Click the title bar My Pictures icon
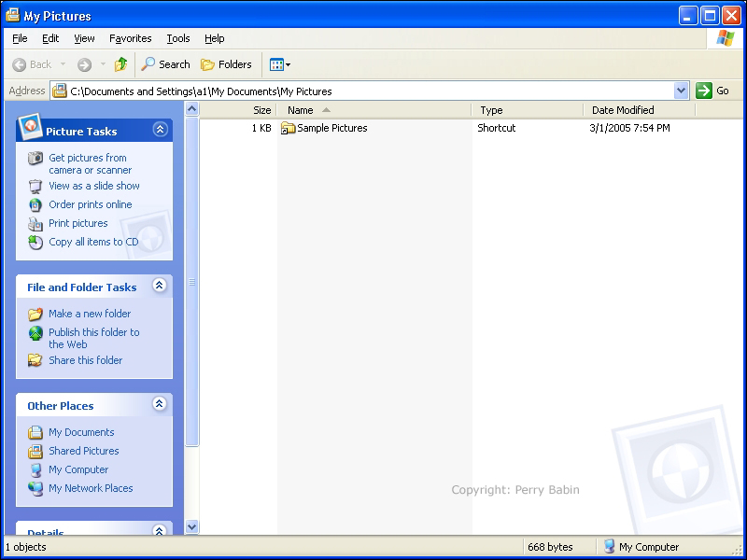This screenshot has width=747, height=560. 13,16
